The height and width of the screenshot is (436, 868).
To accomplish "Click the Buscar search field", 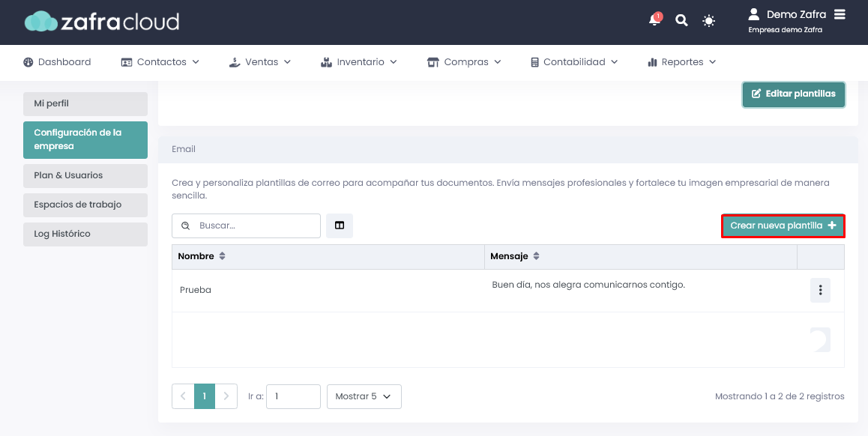I will pyautogui.click(x=247, y=225).
